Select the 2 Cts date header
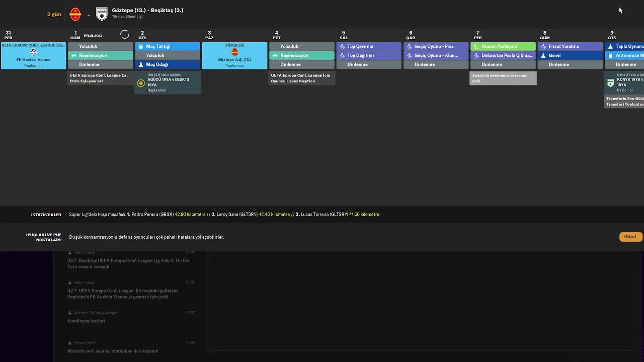Image resolution: width=644 pixels, height=362 pixels. click(142, 35)
